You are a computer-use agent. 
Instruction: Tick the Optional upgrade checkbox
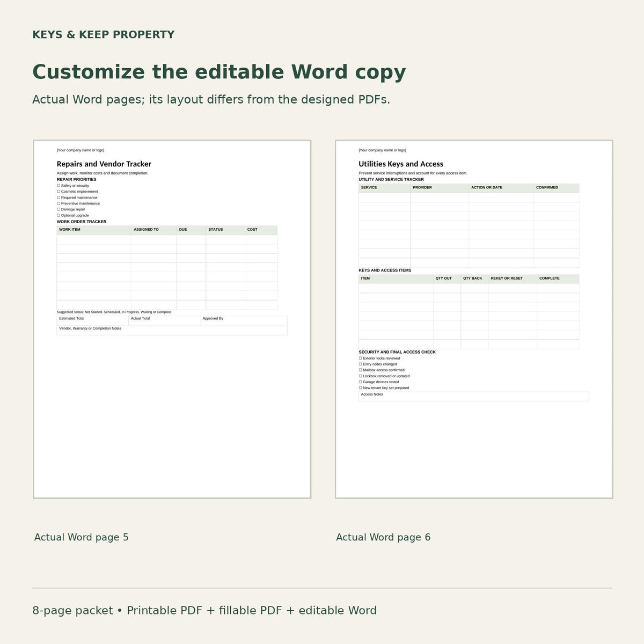[58, 215]
